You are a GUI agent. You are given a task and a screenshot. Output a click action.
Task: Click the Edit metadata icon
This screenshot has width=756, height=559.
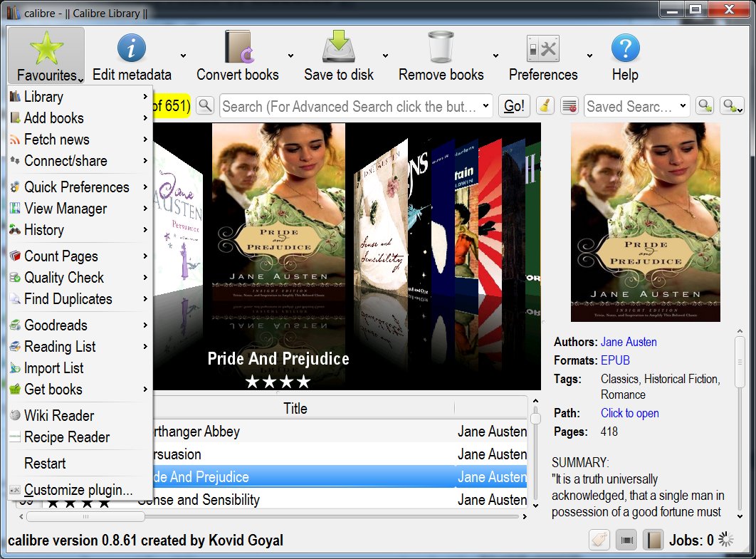tap(131, 48)
